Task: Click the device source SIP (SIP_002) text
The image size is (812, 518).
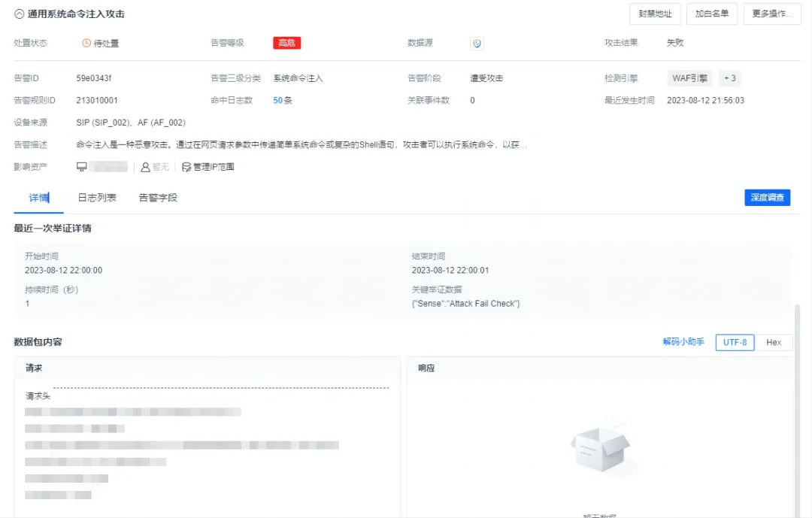Action: pos(103,123)
